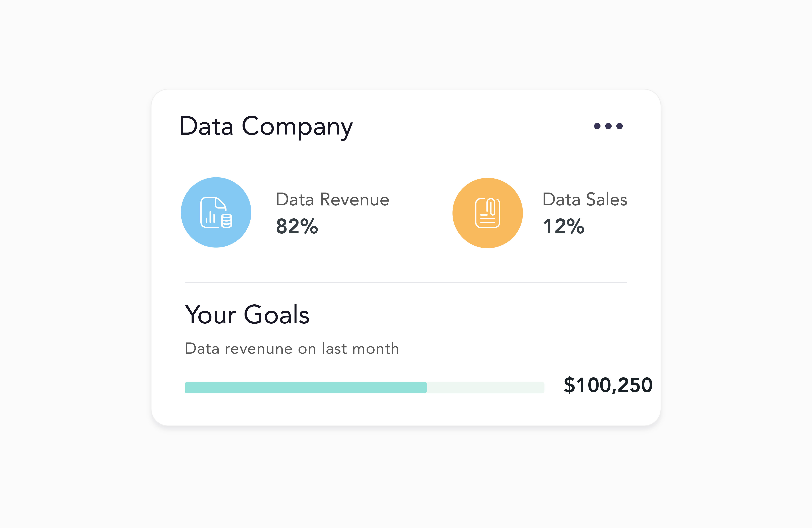This screenshot has height=528, width=812.
Task: Select the "Data Sales" label
Action: [x=585, y=200]
